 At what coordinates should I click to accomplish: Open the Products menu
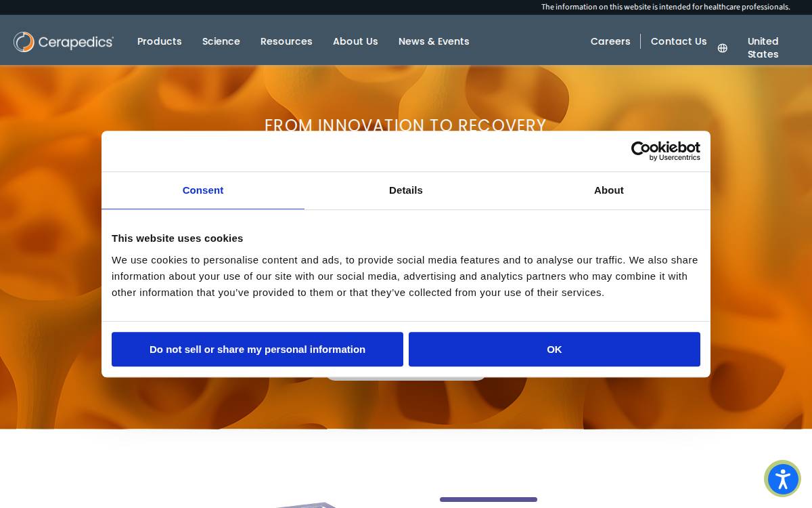[160, 41]
